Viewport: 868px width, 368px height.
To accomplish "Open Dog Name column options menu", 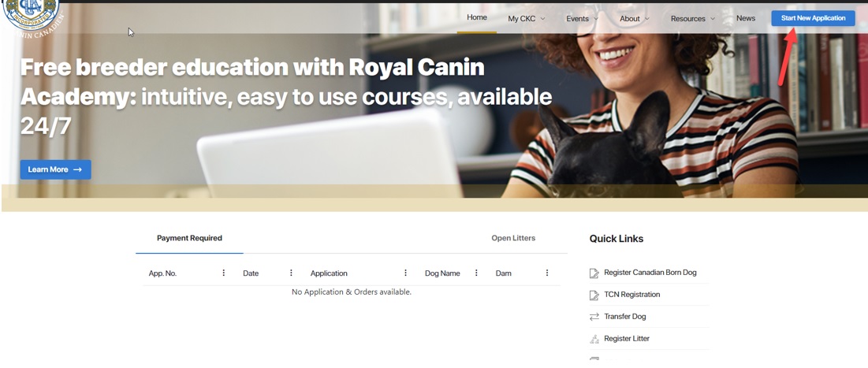I will click(x=476, y=273).
